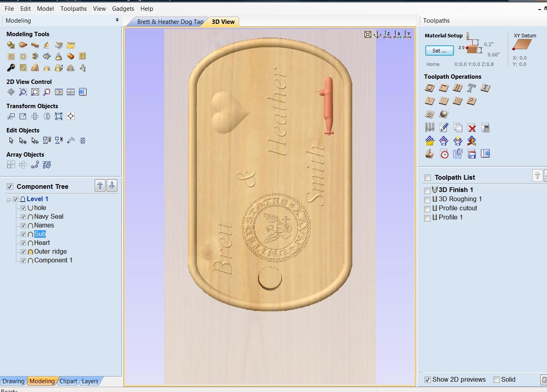Click the distort object icon
This screenshot has width=547, height=392.
click(59, 116)
